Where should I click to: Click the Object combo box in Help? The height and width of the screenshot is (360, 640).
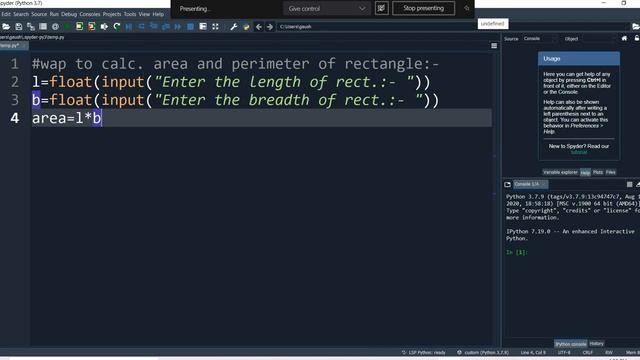598,39
